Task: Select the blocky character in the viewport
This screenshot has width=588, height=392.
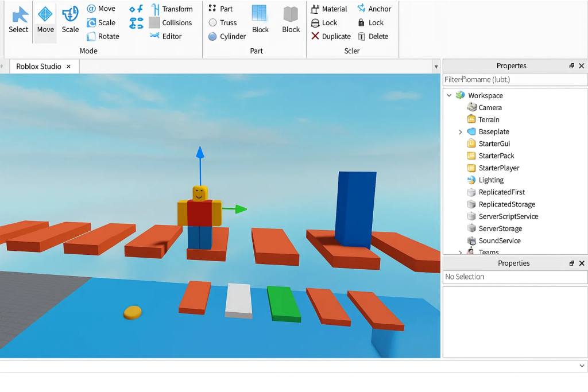Action: pos(199,218)
